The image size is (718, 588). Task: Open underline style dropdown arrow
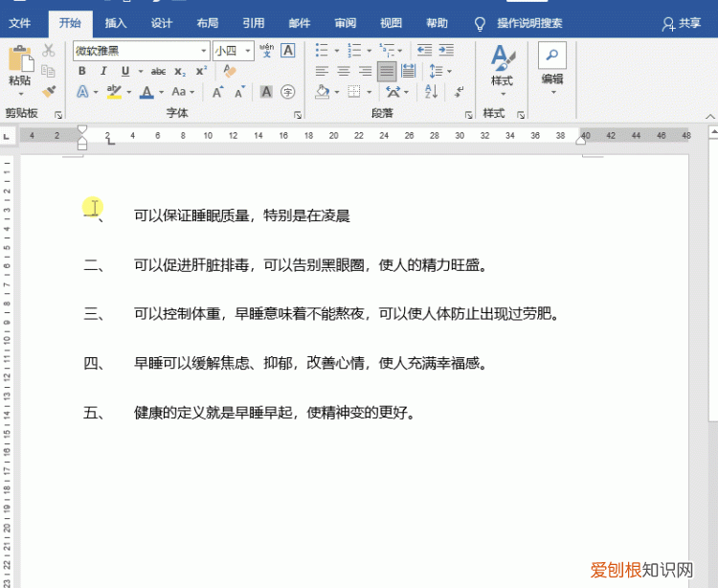tap(141, 72)
